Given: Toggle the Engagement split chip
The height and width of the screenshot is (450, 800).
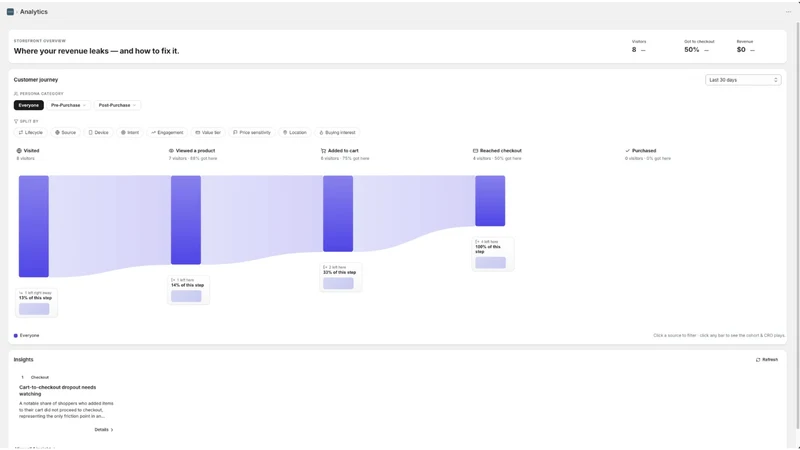Looking at the screenshot, I should [167, 133].
